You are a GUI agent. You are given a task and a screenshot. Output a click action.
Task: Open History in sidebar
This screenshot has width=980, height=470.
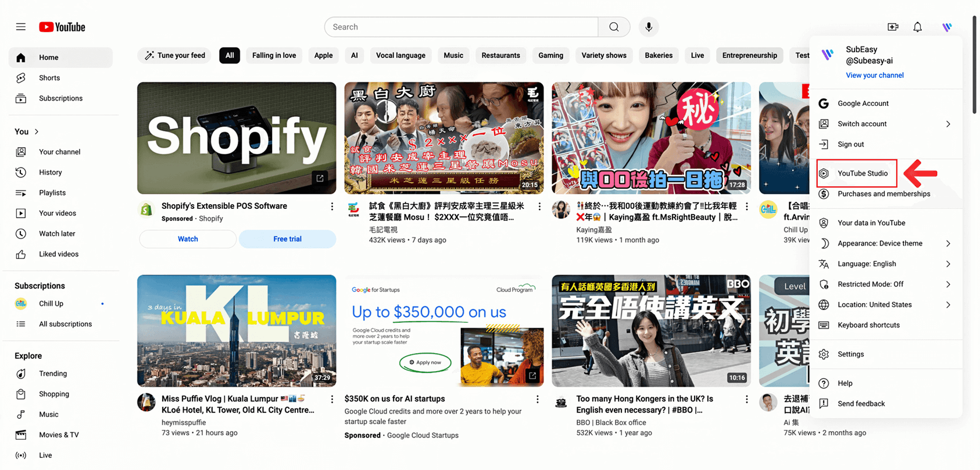(x=60, y=172)
